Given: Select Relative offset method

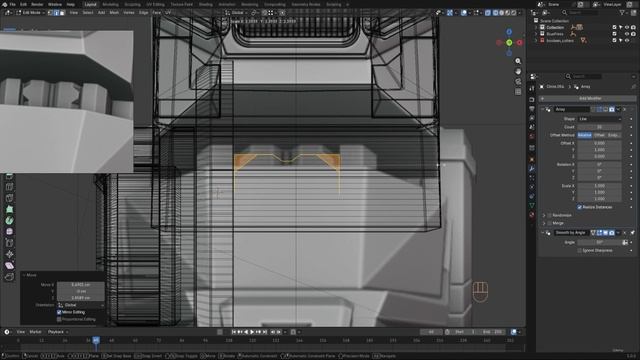Looking at the screenshot, I should 584,135.
